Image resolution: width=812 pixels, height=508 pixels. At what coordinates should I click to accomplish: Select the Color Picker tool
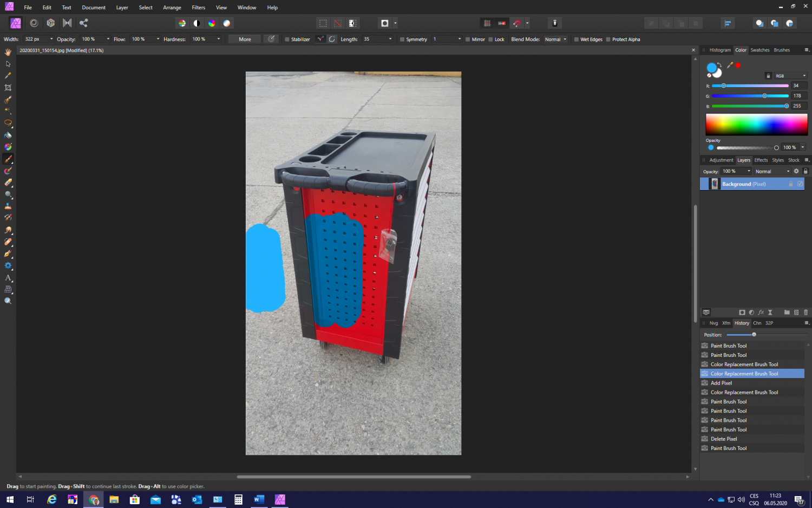[x=8, y=75]
